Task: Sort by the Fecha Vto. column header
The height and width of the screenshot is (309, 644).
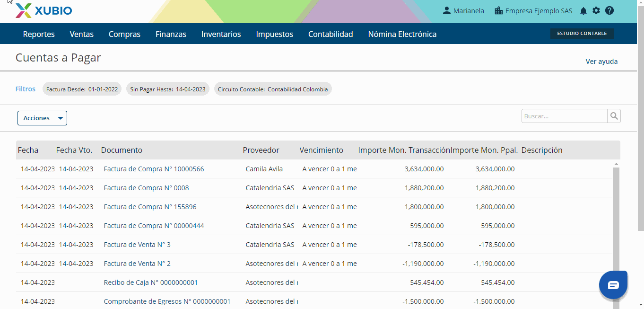Action: pos(74,150)
